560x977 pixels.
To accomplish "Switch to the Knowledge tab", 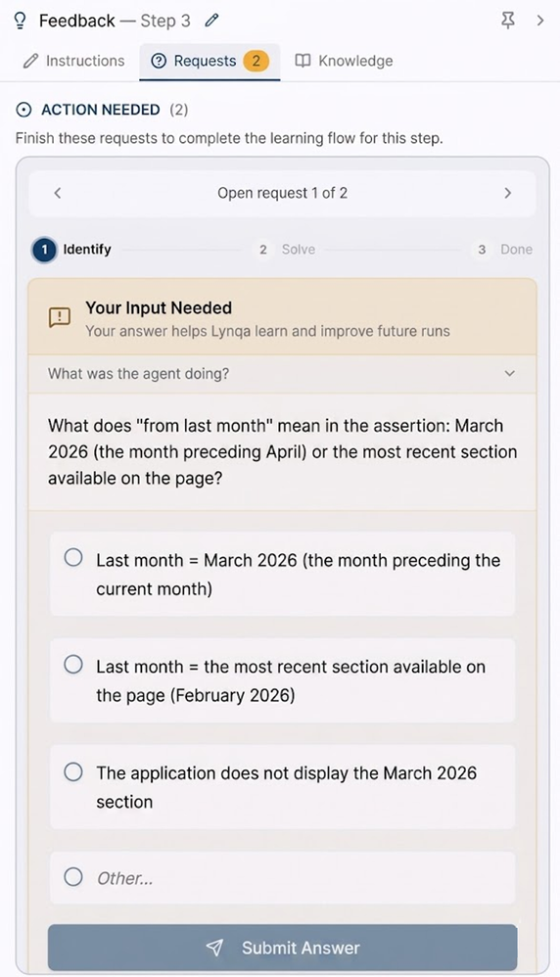I will 344,61.
